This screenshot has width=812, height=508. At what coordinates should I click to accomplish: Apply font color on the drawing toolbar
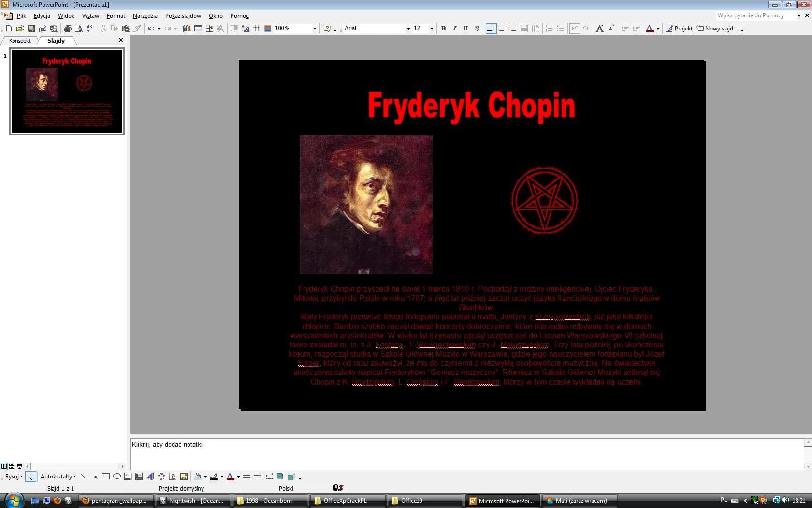tap(231, 477)
